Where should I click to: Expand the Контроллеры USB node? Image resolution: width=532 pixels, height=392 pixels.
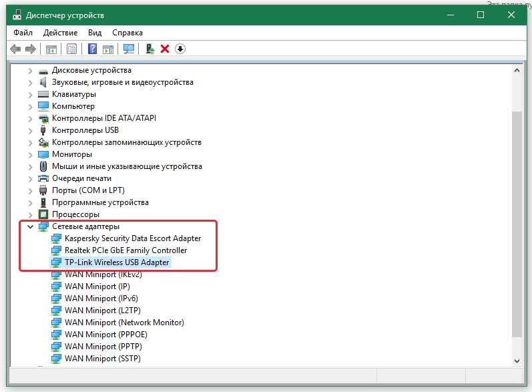(31, 131)
